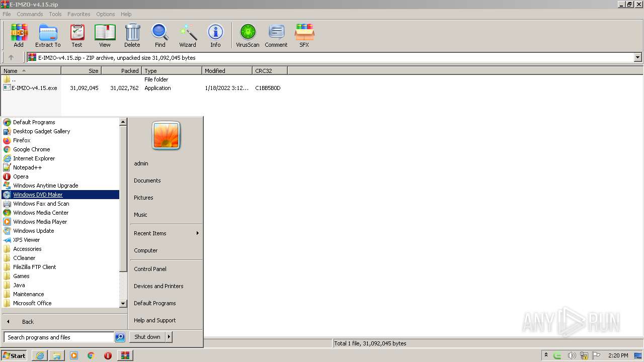The image size is (644, 362).
Task: Launch Windows Media Player from Start menu
Action: click(x=60, y=222)
